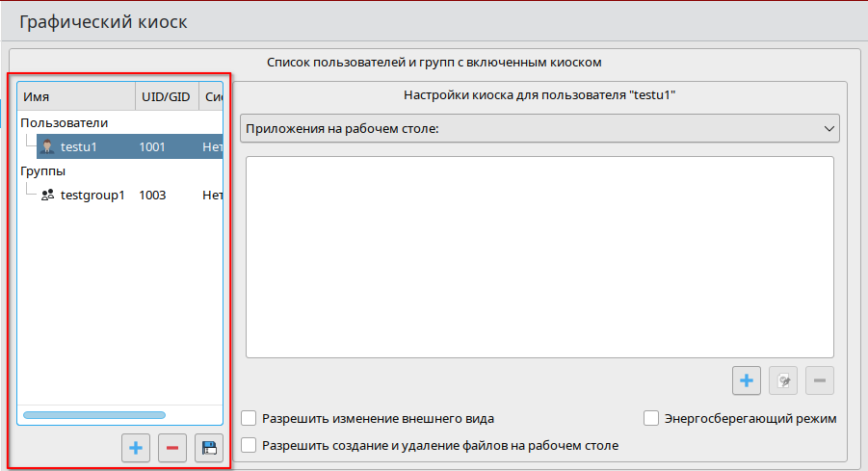The height and width of the screenshot is (471, 868).
Task: Check "Разрешить создание и удаление файлов на рабочем столе"
Action: point(250,446)
